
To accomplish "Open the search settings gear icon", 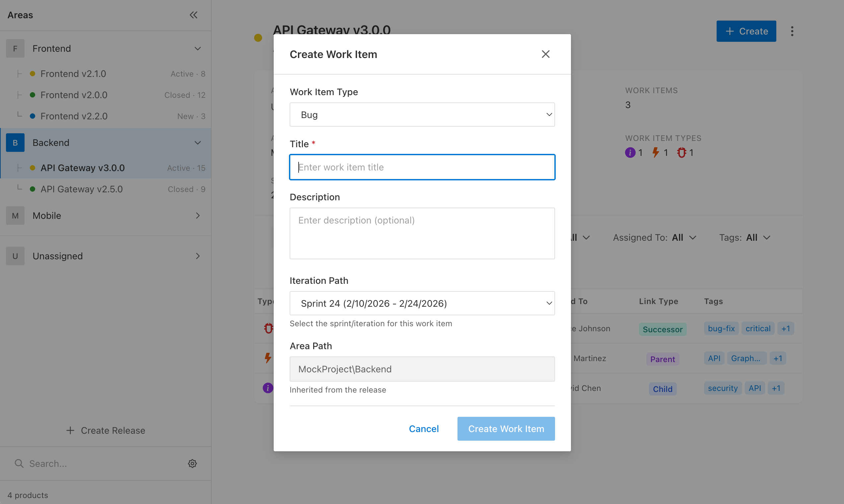I will (192, 463).
